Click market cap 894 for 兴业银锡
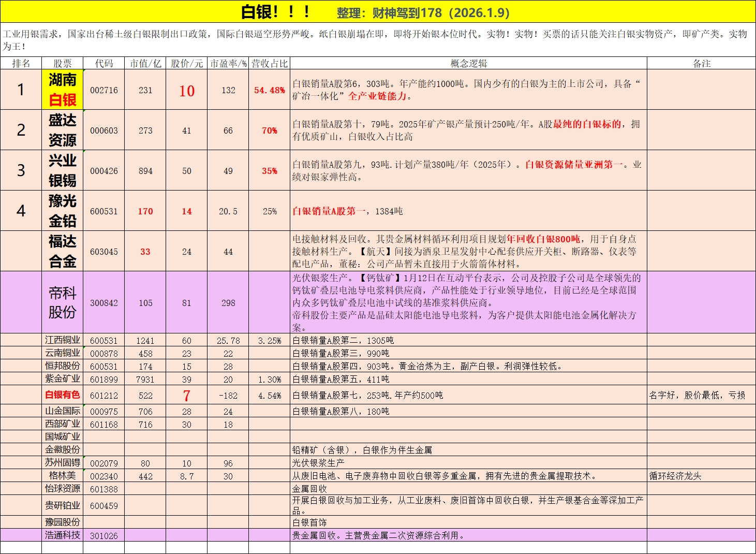The image size is (756, 554). (145, 171)
